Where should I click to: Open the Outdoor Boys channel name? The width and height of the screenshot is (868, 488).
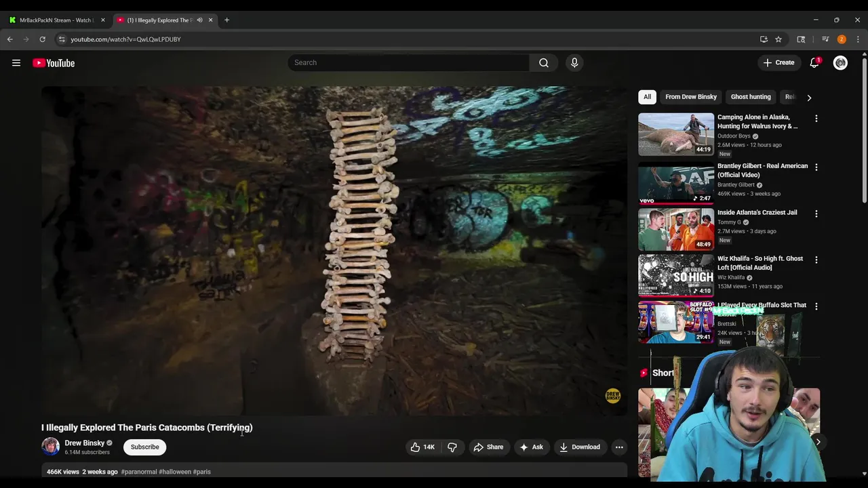click(734, 136)
